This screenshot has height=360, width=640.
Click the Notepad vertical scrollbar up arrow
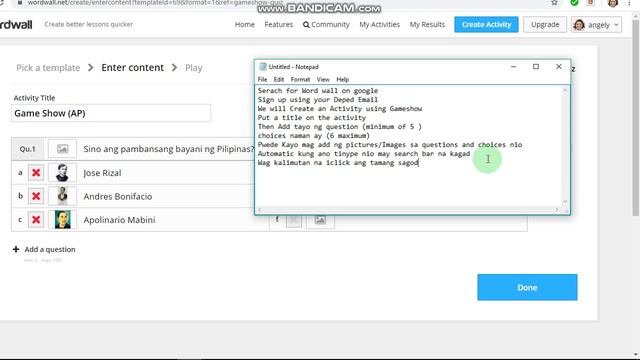pos(565,90)
